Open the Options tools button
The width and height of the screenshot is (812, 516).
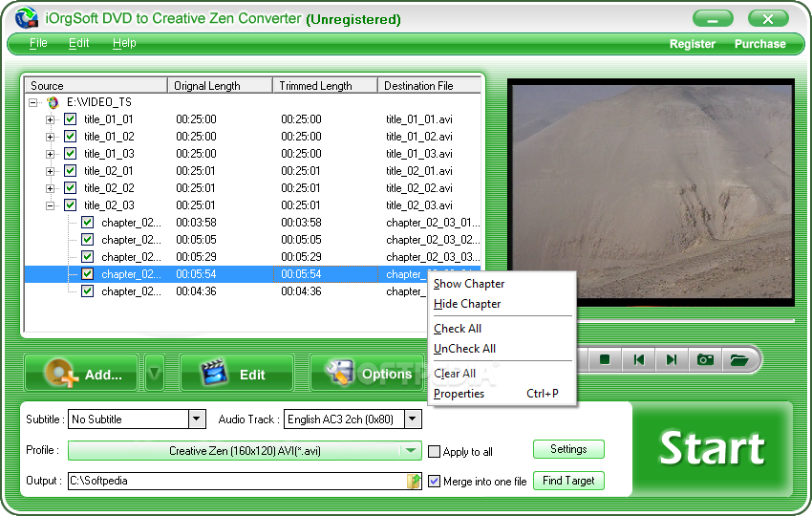coord(368,373)
